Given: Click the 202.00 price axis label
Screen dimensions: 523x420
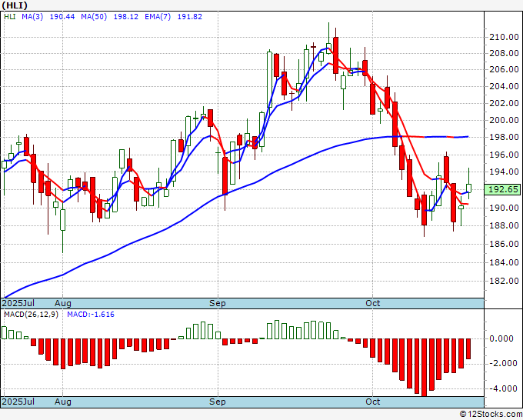Looking at the screenshot, I should [504, 103].
